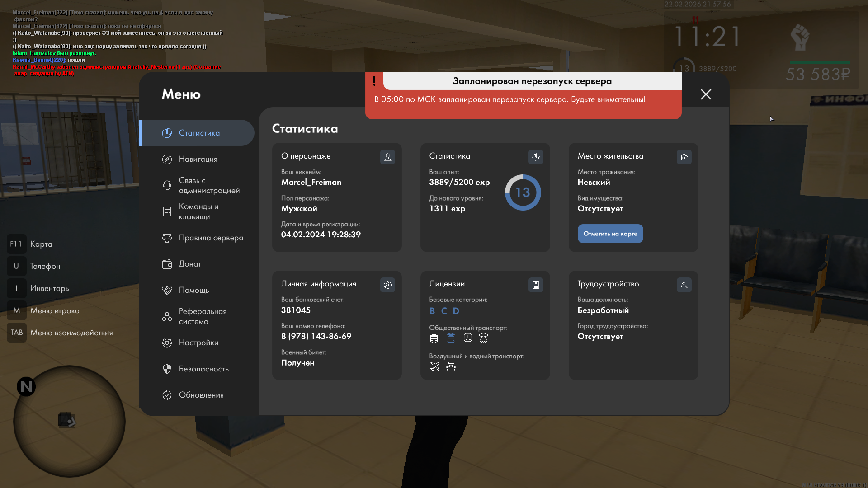Click the house icon in Место жительства card
Image resolution: width=868 pixels, height=488 pixels.
(x=684, y=157)
